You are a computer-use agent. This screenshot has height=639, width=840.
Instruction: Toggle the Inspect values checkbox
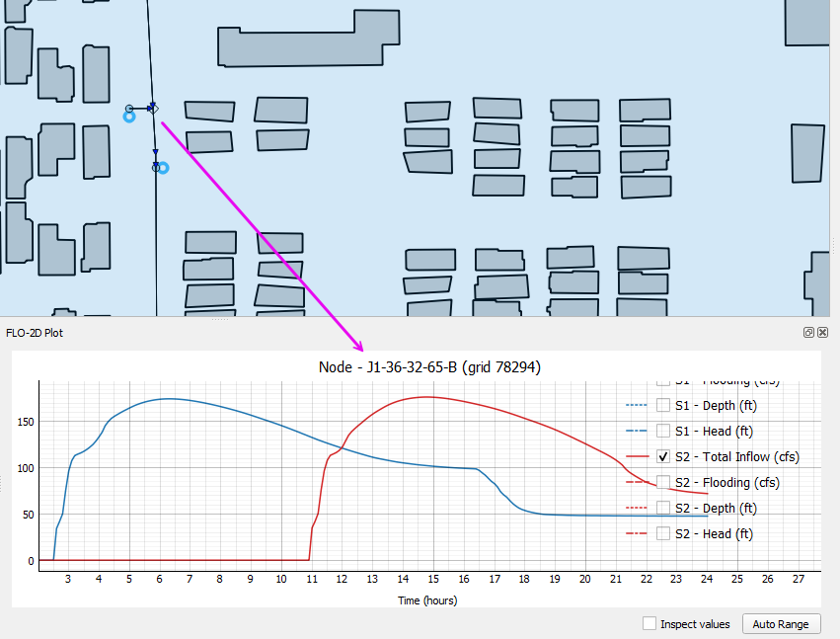tap(649, 623)
